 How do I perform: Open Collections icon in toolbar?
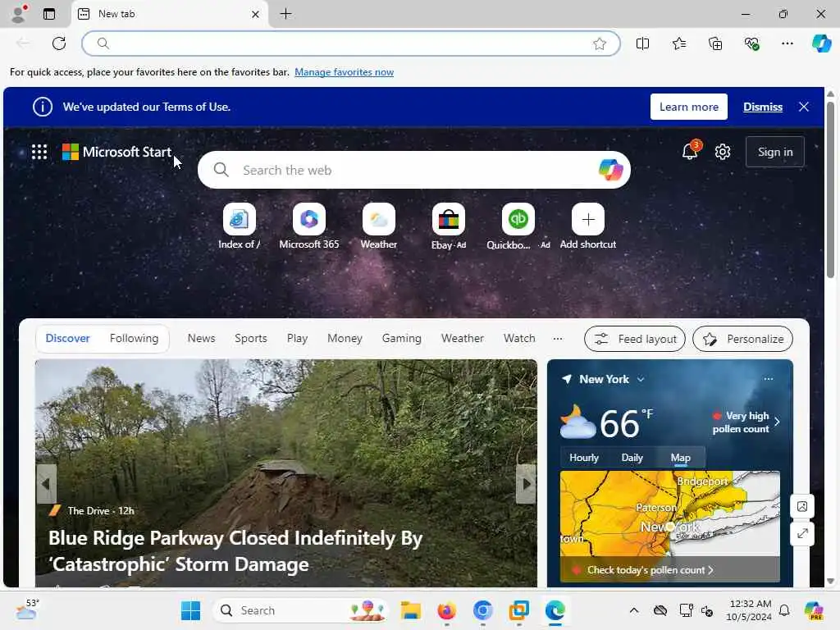pos(715,44)
